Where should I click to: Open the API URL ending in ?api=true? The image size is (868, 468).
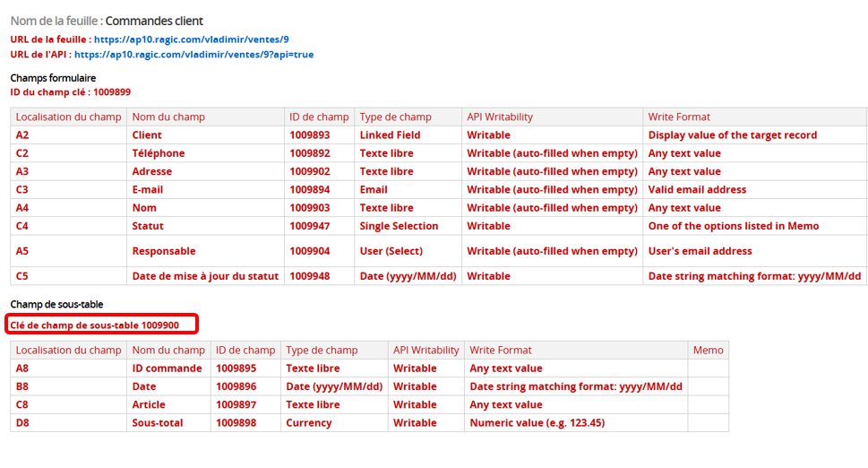click(193, 55)
